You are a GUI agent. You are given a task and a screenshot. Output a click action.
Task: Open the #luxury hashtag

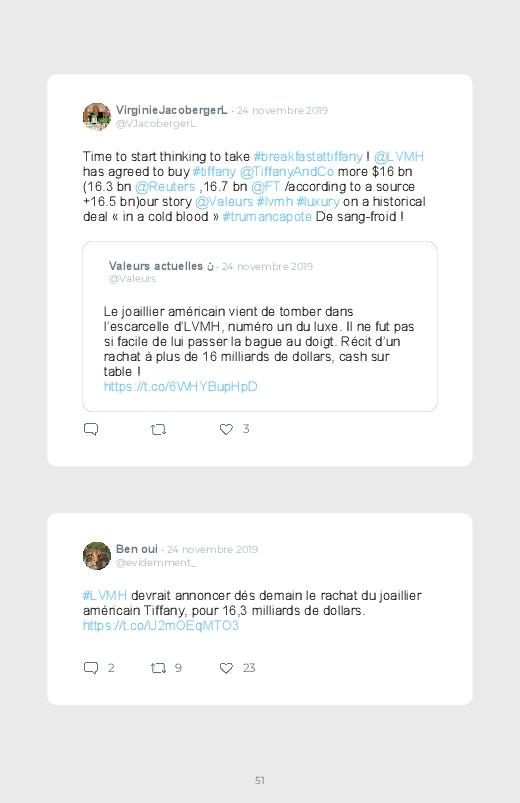[x=318, y=202]
